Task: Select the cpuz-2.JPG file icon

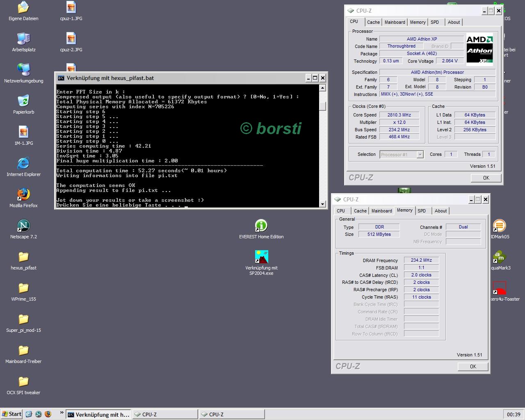Action: click(x=71, y=39)
